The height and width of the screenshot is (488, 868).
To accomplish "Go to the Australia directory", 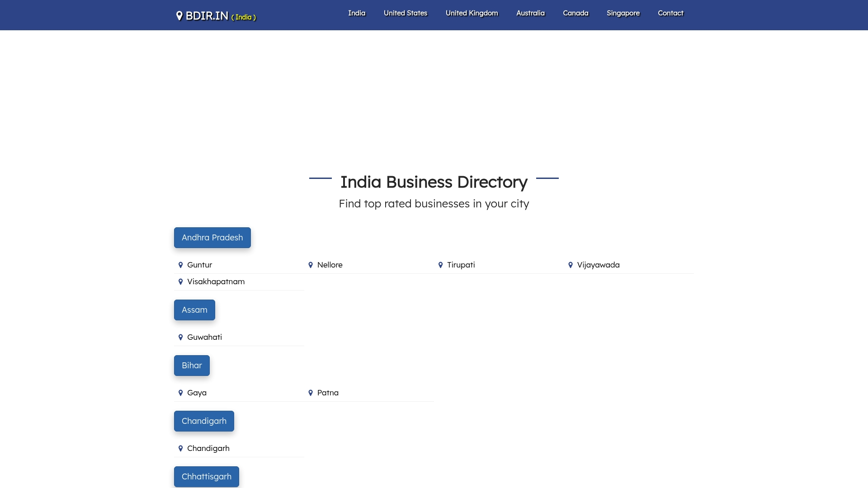I will coord(530,13).
